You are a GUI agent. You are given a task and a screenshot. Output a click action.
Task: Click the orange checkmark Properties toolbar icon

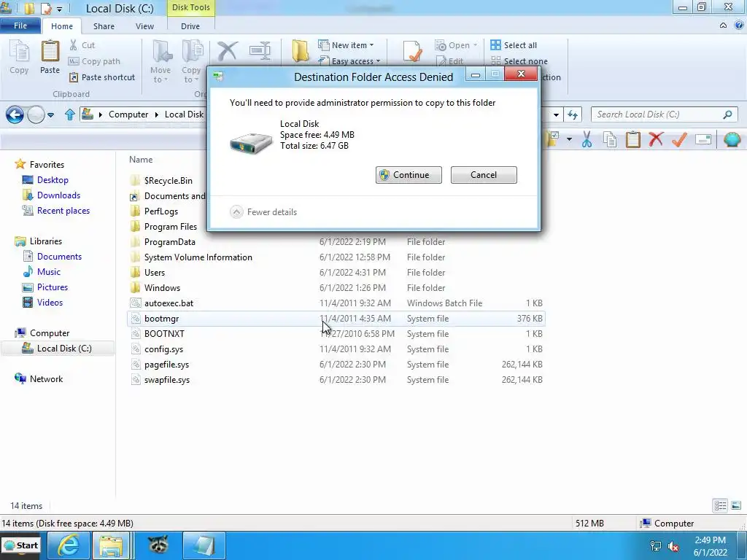679,139
